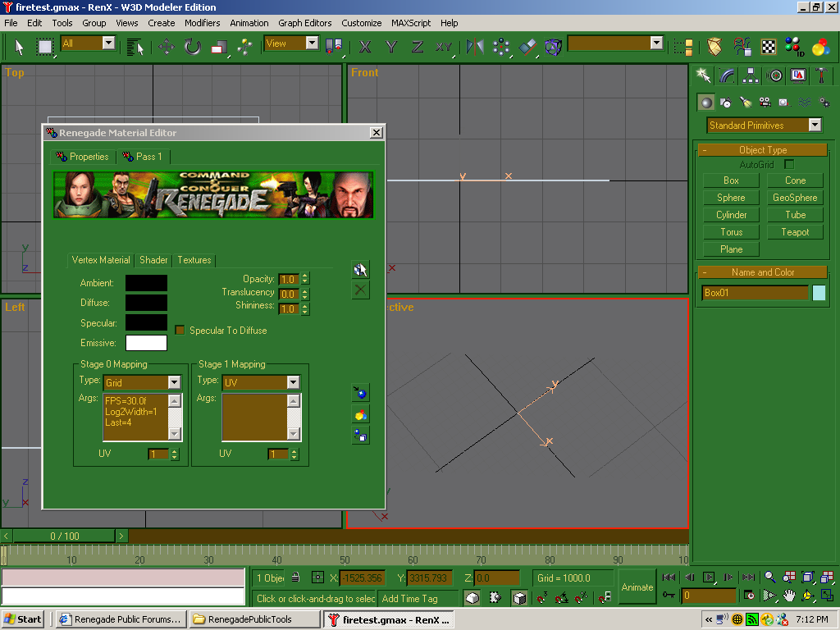
Task: Select the Rotate tool in toolbar
Action: (x=192, y=47)
